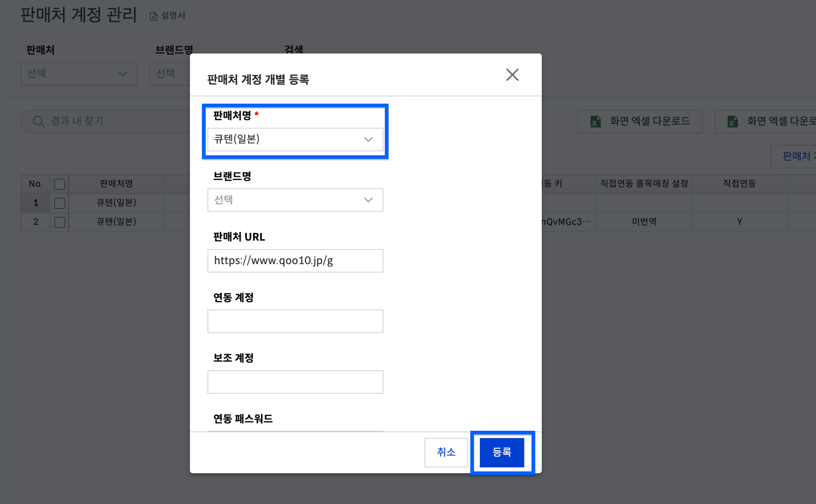Click the 직접연동 품목매칭 설정 column header
The height and width of the screenshot is (504, 816).
click(x=644, y=184)
